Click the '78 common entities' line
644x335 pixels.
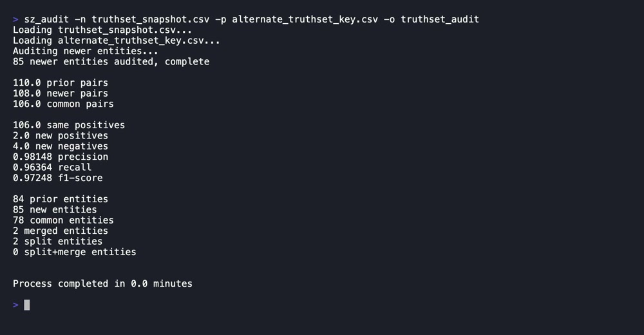(63, 220)
